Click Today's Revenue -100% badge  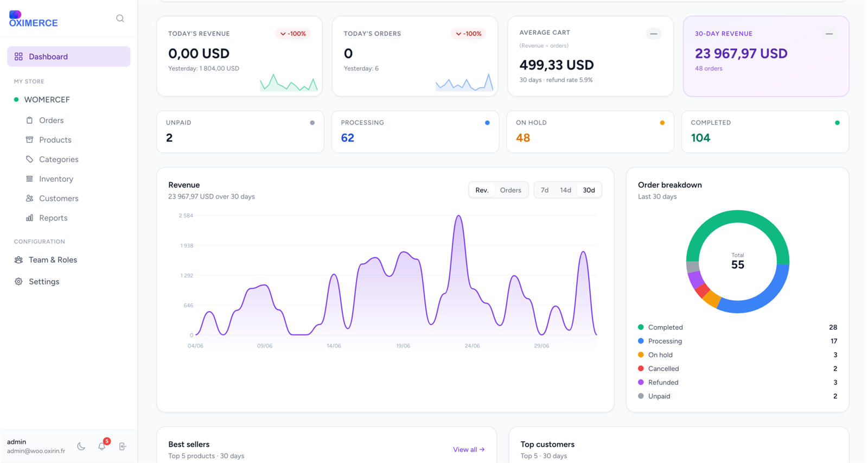point(293,34)
